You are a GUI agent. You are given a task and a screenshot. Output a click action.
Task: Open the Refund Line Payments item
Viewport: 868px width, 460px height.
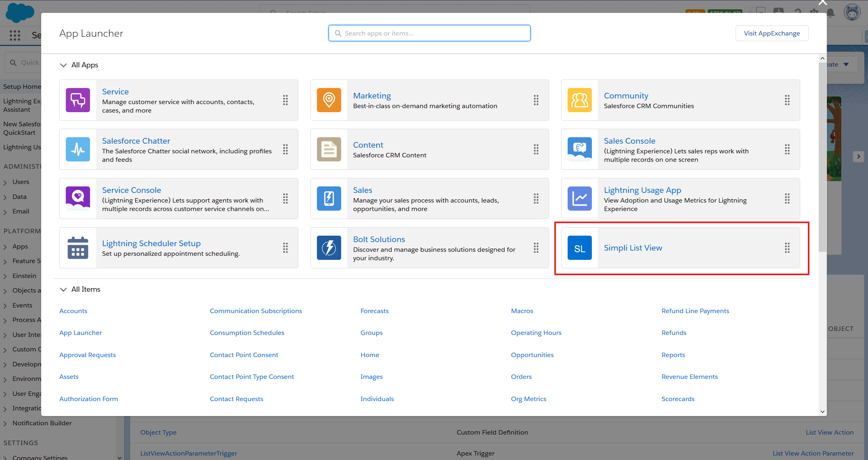click(695, 311)
